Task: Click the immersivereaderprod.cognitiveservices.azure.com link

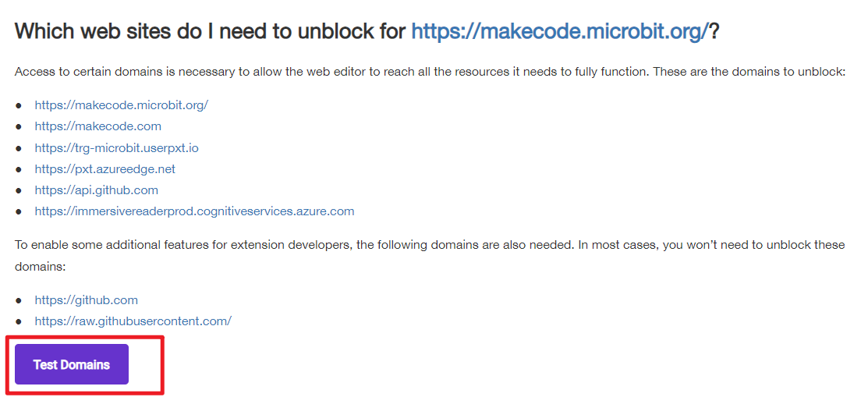Action: point(194,211)
